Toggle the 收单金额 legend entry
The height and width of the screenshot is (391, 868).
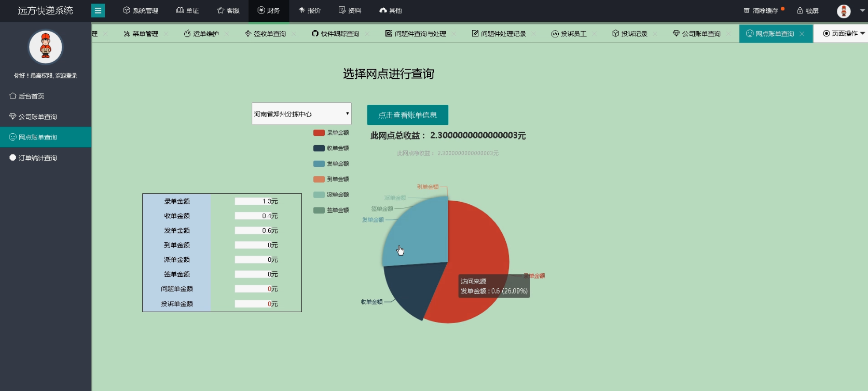tap(331, 148)
